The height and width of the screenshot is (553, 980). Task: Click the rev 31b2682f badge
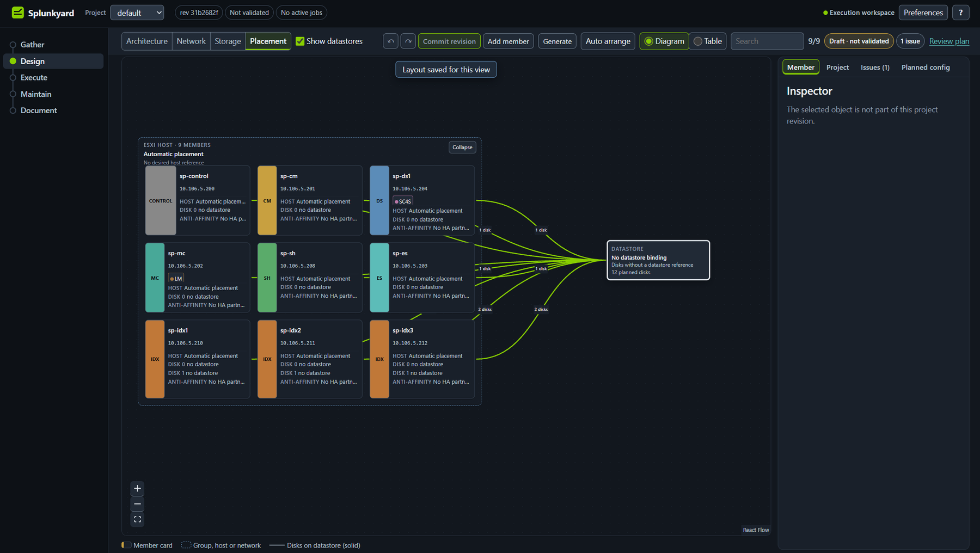pos(199,13)
